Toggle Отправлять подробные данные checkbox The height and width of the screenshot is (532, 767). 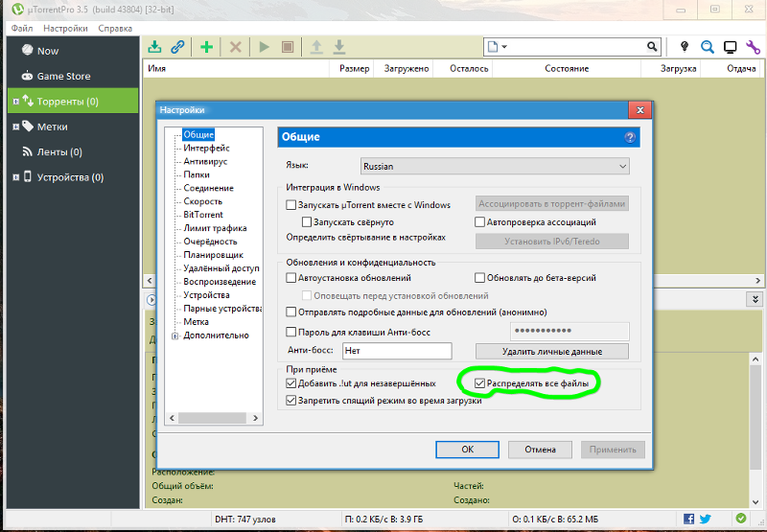(291, 312)
